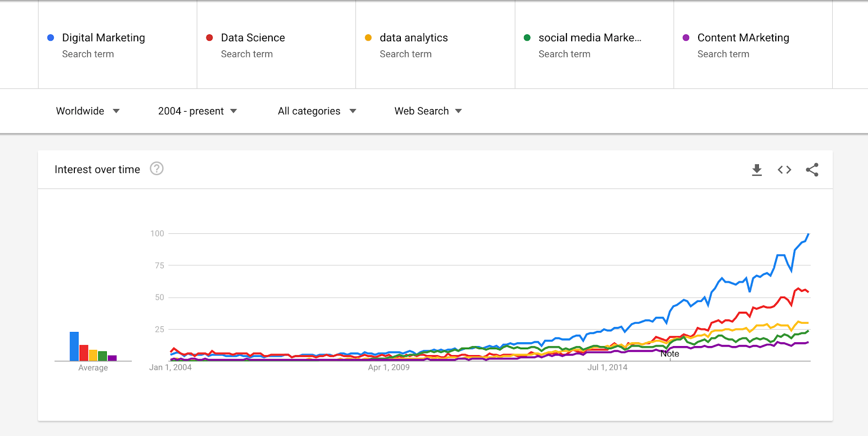868x436 pixels.
Task: Click the blue Digital Marketing dot
Action: (x=50, y=37)
